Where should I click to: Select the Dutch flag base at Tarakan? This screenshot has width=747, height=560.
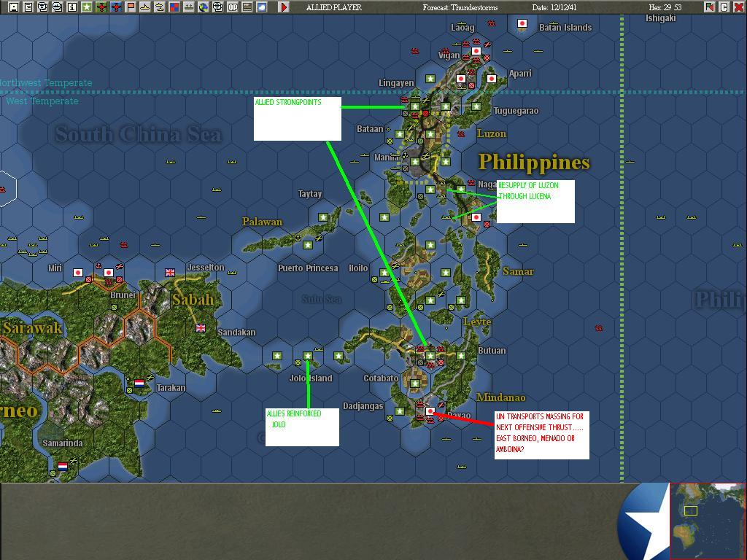pyautogui.click(x=139, y=384)
